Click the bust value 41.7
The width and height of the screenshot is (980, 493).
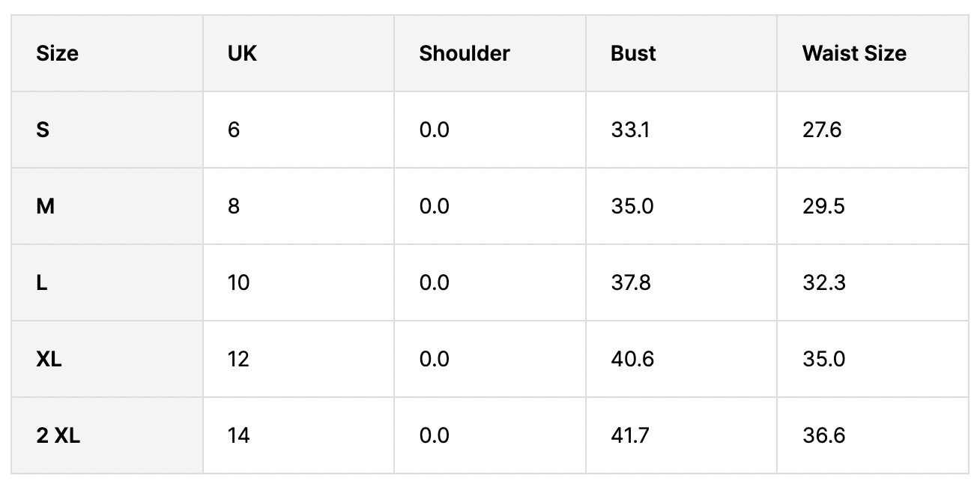(630, 436)
